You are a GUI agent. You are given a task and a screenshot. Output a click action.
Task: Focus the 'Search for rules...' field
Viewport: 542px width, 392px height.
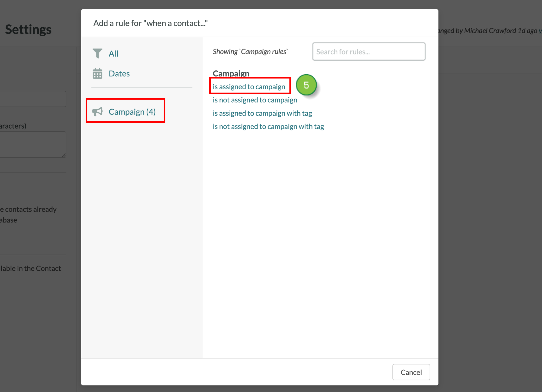pyautogui.click(x=369, y=51)
